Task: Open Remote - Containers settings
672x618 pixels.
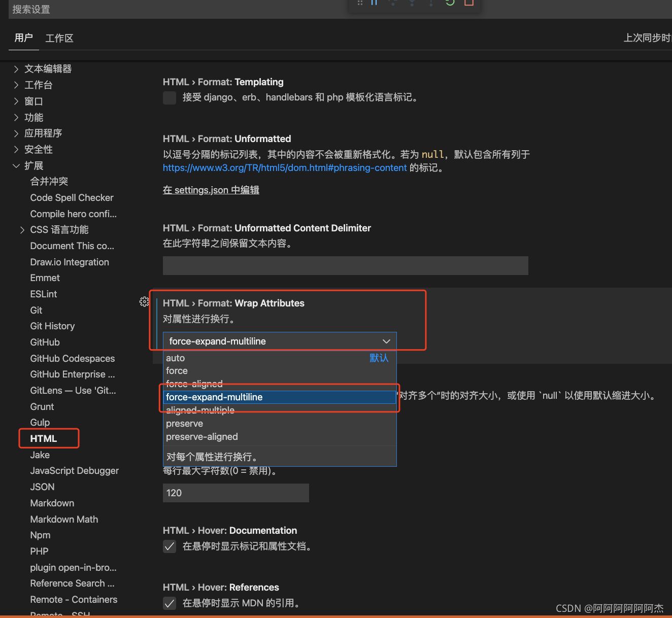Action: 74,600
